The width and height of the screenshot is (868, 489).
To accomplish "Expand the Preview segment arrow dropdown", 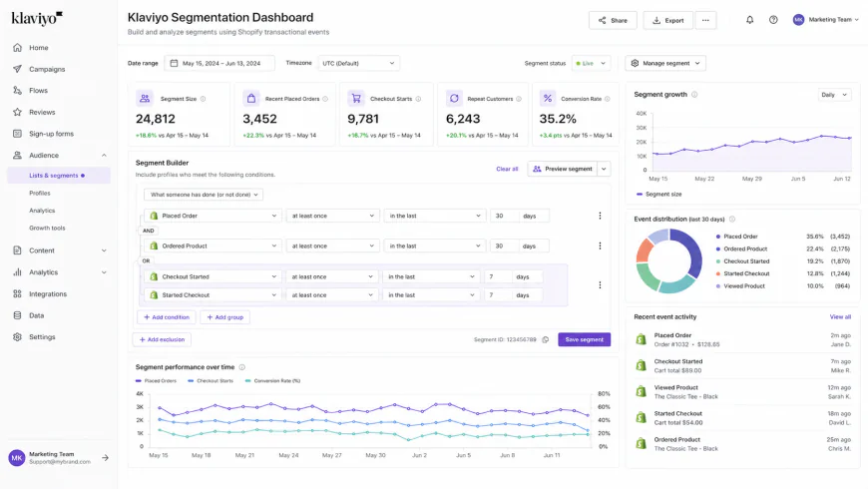I will click(x=604, y=169).
